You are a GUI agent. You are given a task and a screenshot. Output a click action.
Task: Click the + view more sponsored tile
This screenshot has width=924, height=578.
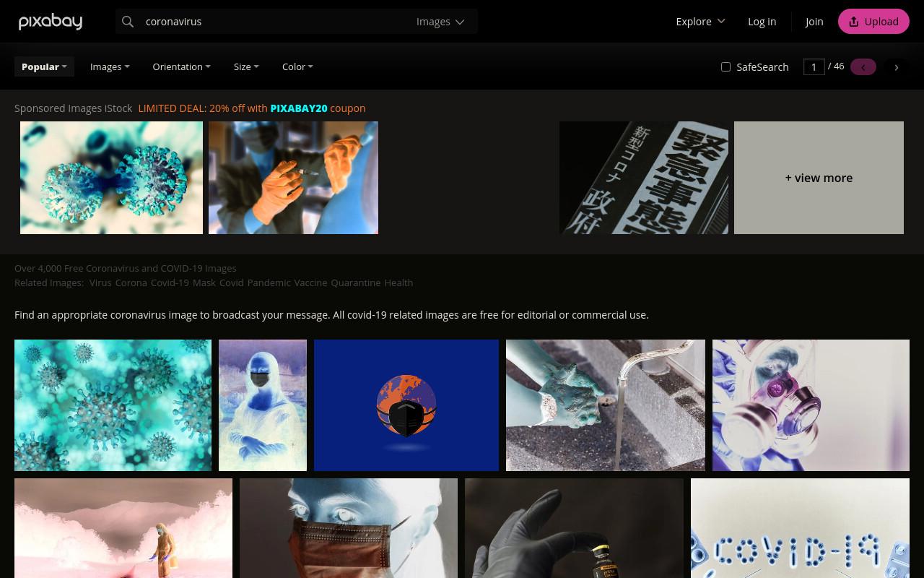[819, 178]
